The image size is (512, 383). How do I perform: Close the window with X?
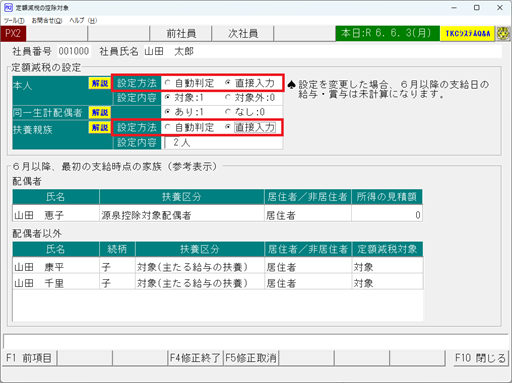pyautogui.click(x=499, y=7)
